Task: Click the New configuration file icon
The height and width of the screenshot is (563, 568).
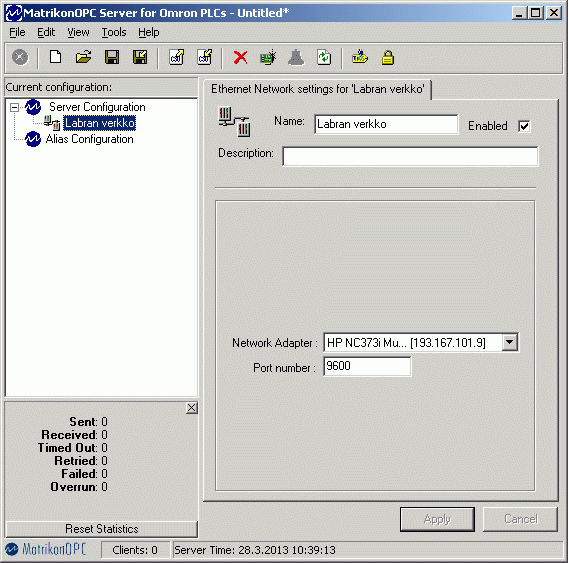Action: pyautogui.click(x=55, y=58)
